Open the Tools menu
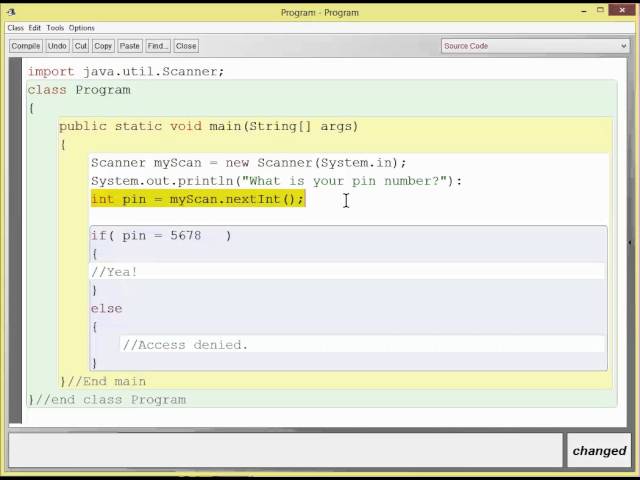The height and width of the screenshot is (480, 640). [x=55, y=28]
